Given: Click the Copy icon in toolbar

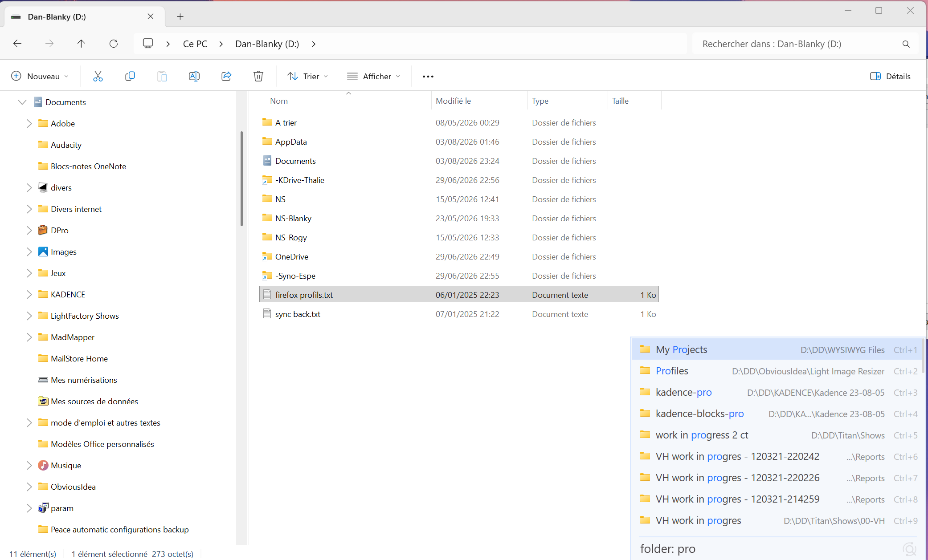Looking at the screenshot, I should [x=130, y=76].
